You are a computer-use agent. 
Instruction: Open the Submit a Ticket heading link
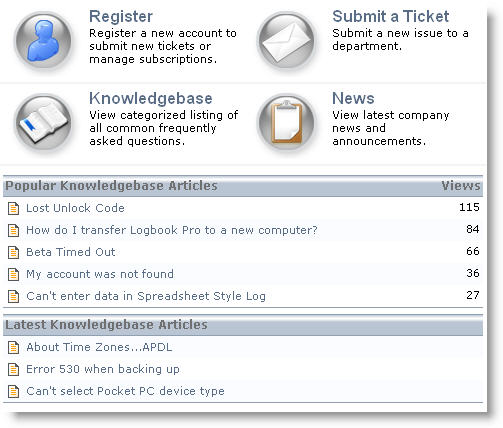pyautogui.click(x=391, y=16)
